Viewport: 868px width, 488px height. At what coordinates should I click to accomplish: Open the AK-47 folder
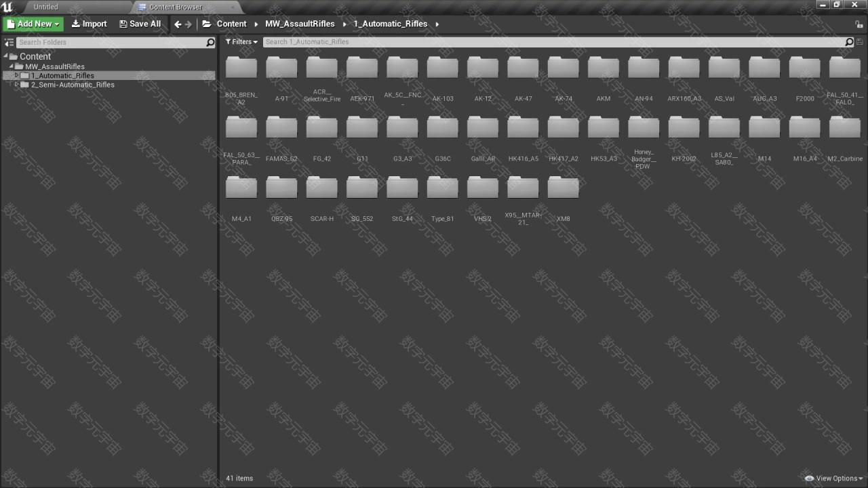(x=523, y=76)
